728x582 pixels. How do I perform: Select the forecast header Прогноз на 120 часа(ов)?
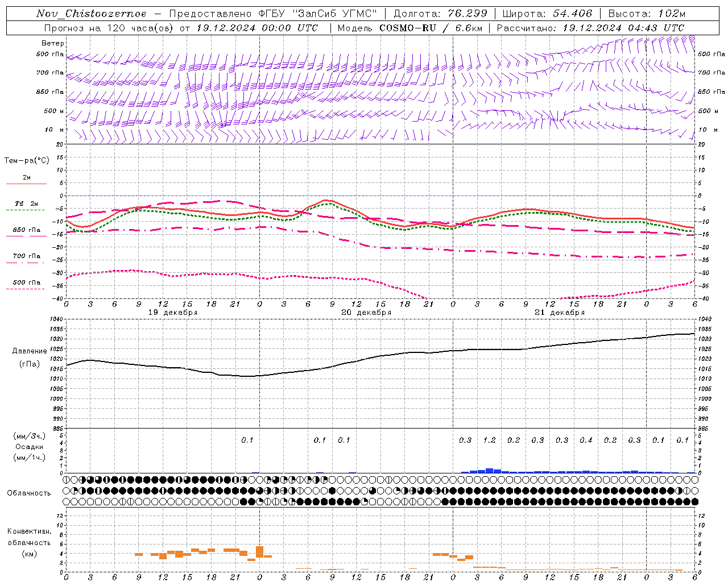coord(110,28)
